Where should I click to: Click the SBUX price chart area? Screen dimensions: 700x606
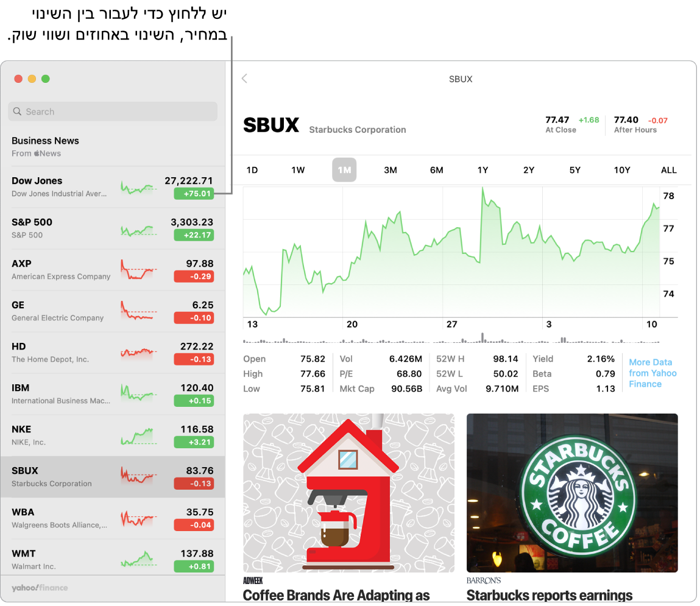[452, 253]
